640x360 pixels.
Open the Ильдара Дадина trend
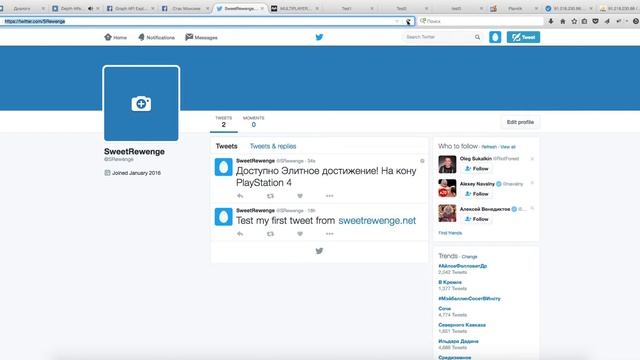tap(458, 341)
